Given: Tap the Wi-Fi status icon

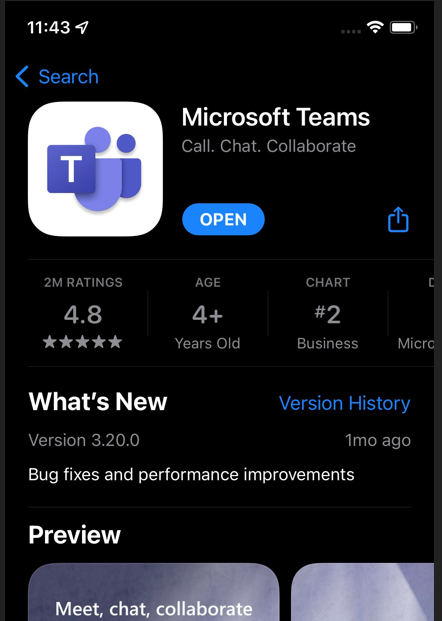Looking at the screenshot, I should pos(375,27).
